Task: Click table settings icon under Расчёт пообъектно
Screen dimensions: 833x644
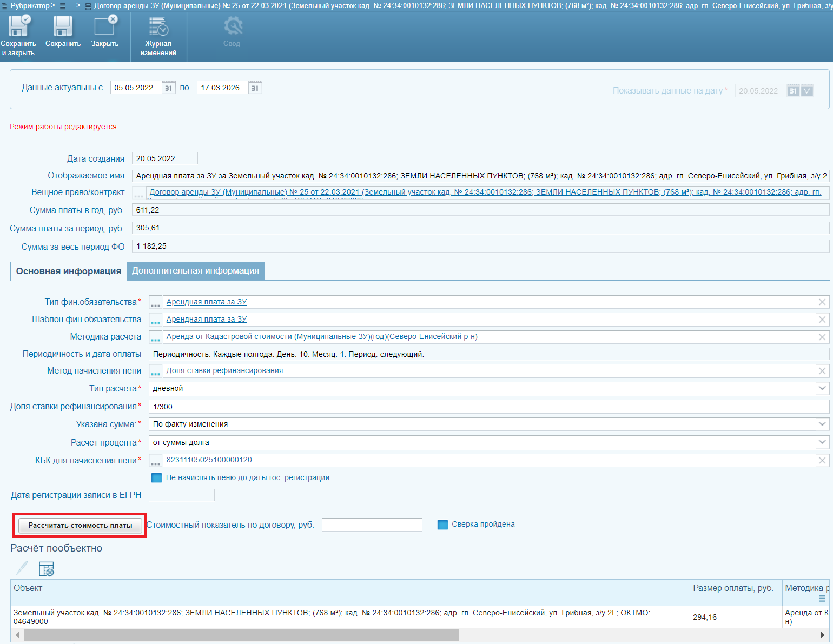Action: pyautogui.click(x=47, y=568)
